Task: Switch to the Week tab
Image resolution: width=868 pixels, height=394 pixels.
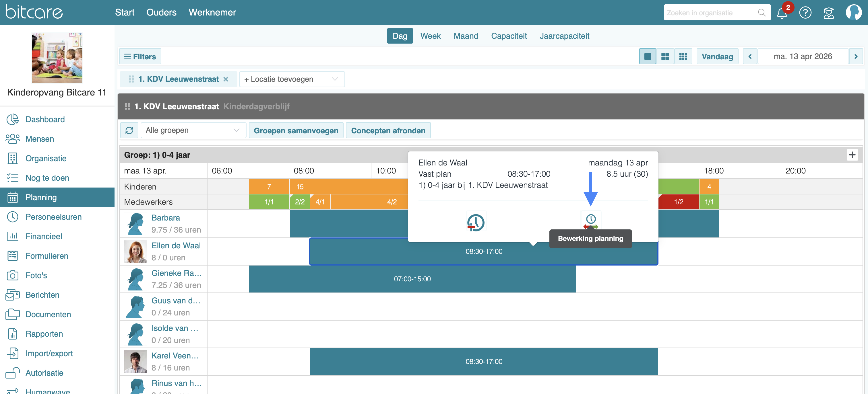Action: tap(430, 36)
